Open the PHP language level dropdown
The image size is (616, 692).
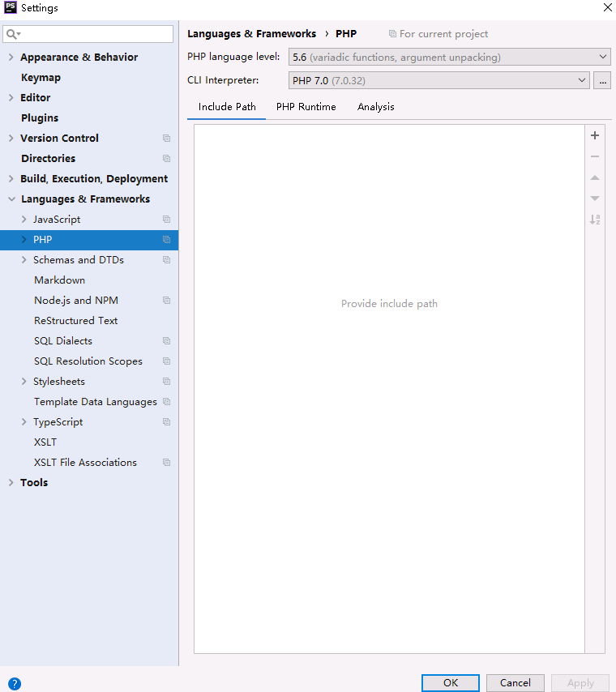(x=450, y=57)
